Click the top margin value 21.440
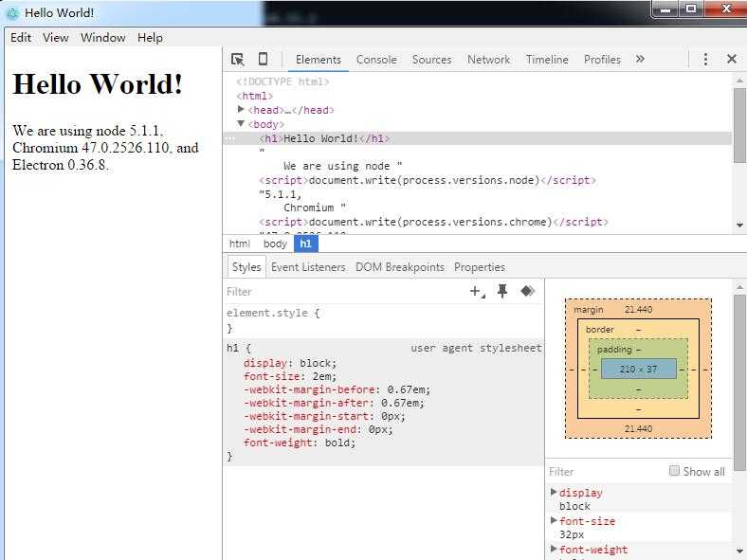This screenshot has height=560, width=747. 638,310
